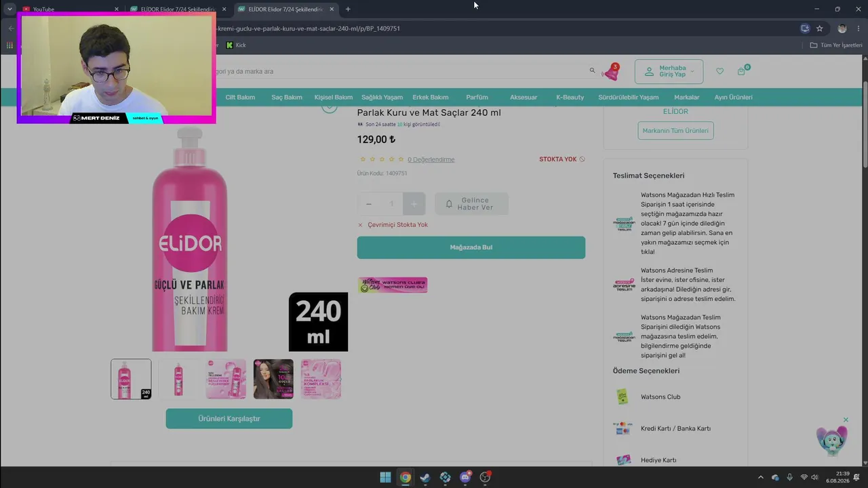
Task: Open the 0 Değerlendirme reviews link
Action: (x=431, y=159)
